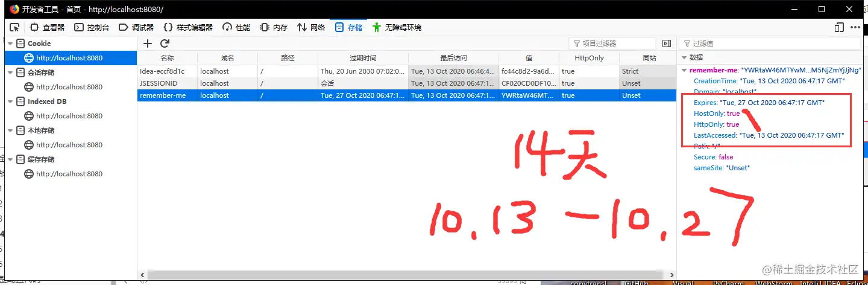
Task: Sort by the 过期时间 column header
Action: tap(363, 58)
